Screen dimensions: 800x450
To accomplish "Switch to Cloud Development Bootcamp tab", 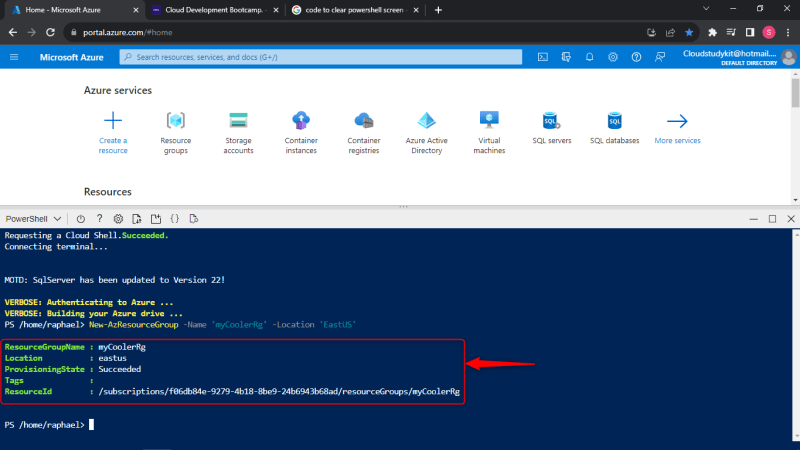I will pyautogui.click(x=214, y=10).
